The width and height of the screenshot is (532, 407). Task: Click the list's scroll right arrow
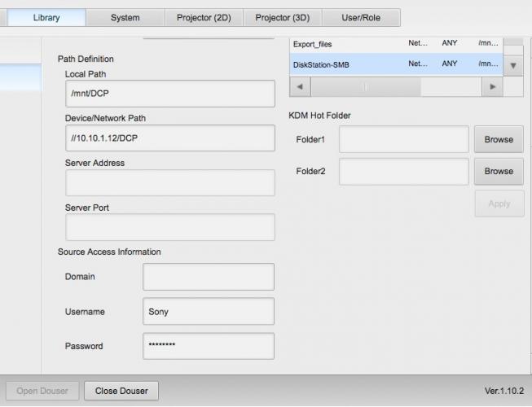[x=491, y=86]
